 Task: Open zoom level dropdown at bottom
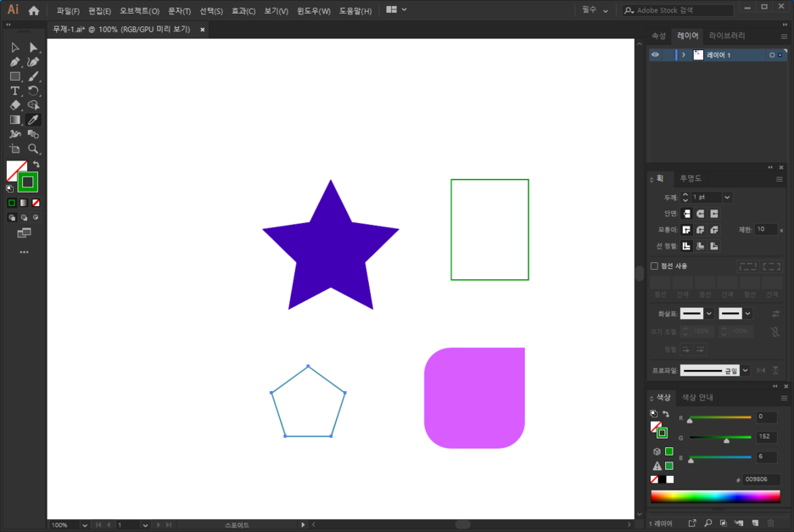pyautogui.click(x=85, y=525)
